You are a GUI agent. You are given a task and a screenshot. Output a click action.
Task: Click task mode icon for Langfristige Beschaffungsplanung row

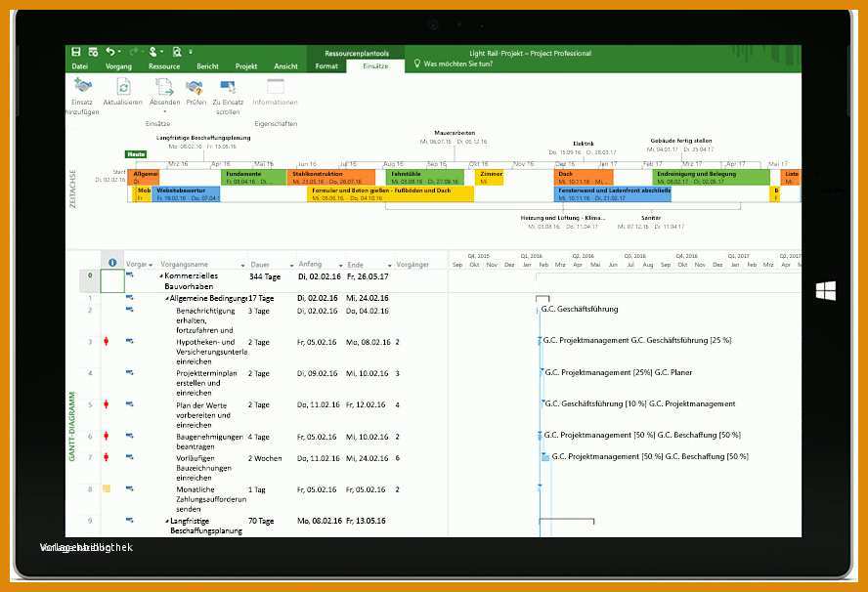(x=130, y=520)
